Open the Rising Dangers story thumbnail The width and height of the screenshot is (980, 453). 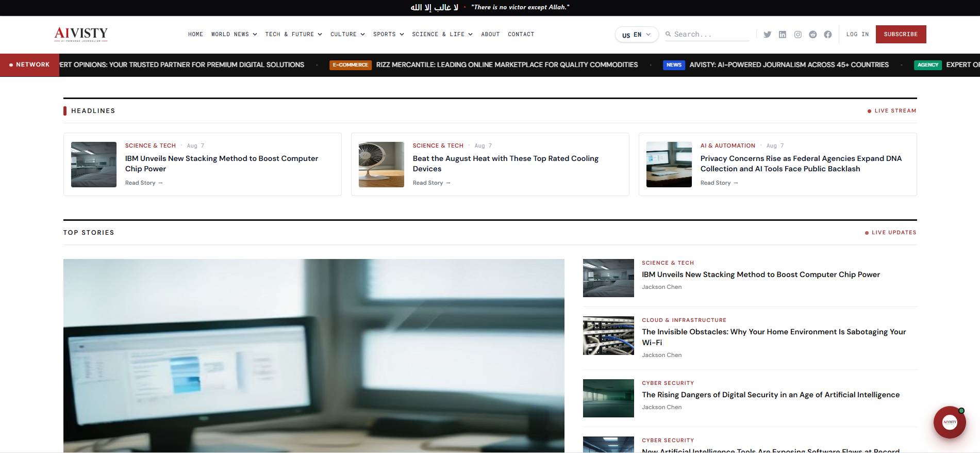tap(608, 398)
